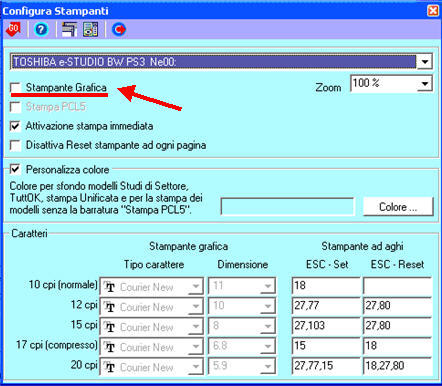This screenshot has height=386, width=442.
Task: Click the 12 cpi ESC-Reset field 27,80
Action: click(397, 306)
